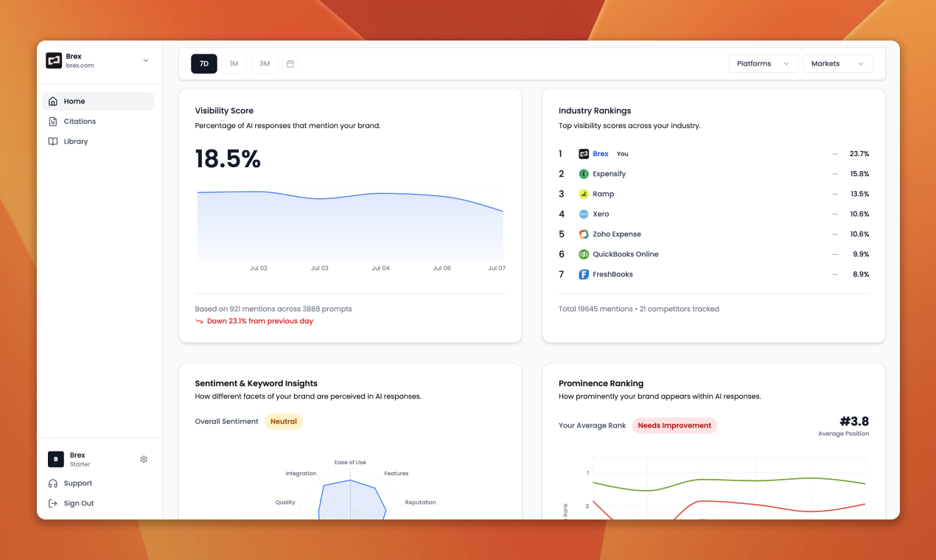
Task: Click the 23.7% score for Brex
Action: point(859,154)
